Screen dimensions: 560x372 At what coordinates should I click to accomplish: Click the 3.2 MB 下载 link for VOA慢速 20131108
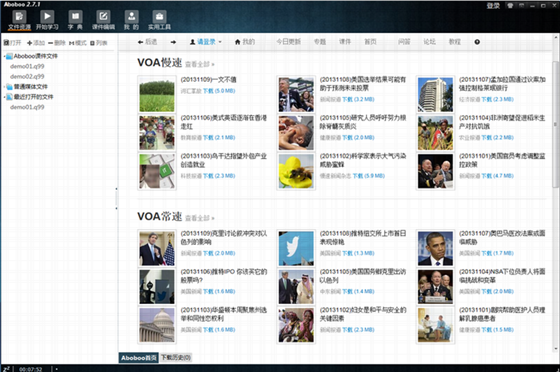pos(358,99)
